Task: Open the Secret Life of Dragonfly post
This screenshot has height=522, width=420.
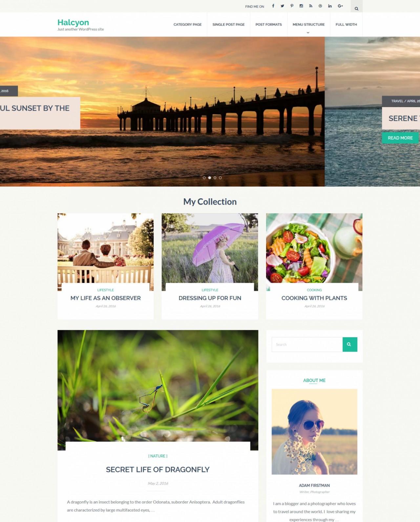Action: [157, 470]
